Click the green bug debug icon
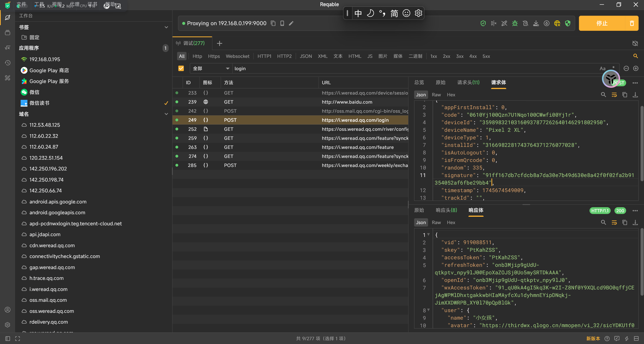644x344 pixels. point(515,23)
